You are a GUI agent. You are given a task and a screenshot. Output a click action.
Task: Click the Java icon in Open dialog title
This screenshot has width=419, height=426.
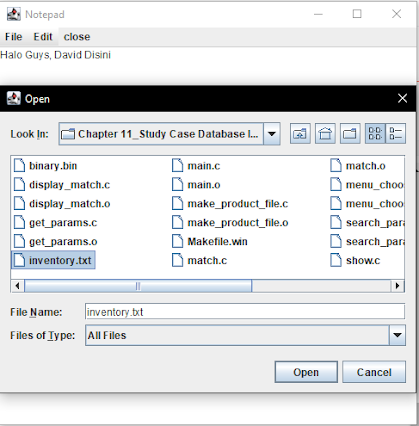14,98
